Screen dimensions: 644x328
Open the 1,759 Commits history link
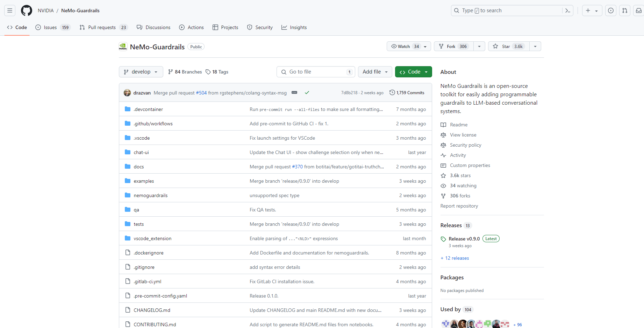407,93
